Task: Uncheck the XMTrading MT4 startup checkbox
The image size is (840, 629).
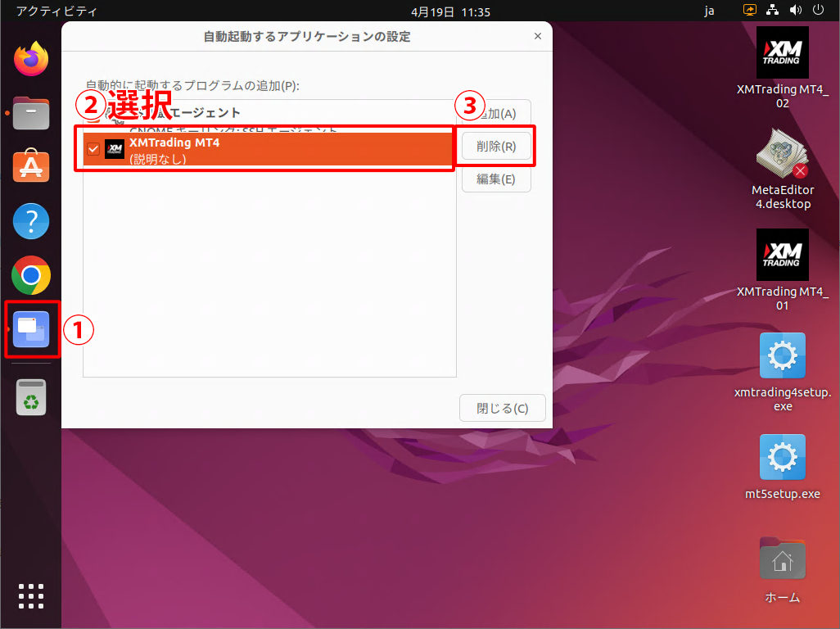Action: coord(93,149)
